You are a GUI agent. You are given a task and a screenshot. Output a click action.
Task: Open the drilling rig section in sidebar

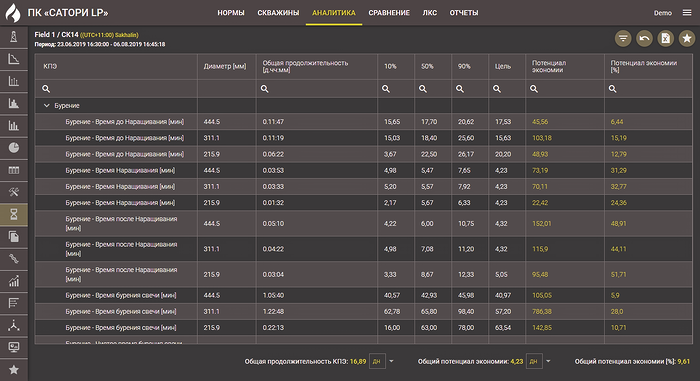(x=14, y=37)
